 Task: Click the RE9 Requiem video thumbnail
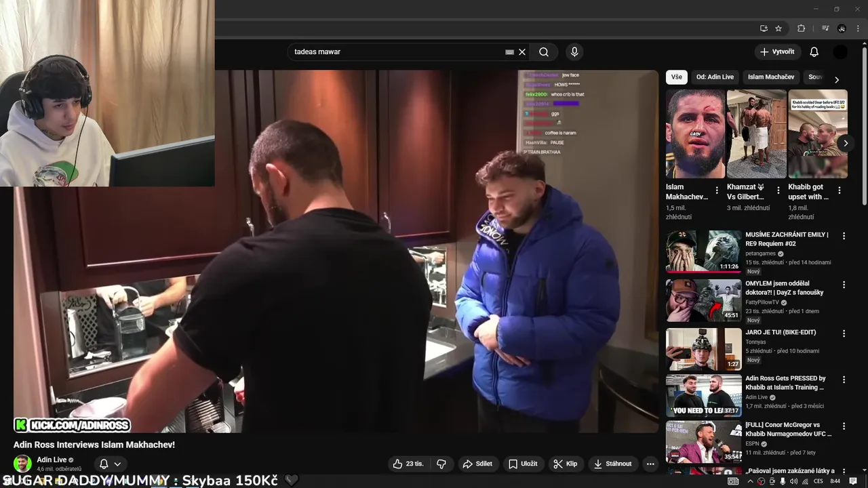pos(704,251)
